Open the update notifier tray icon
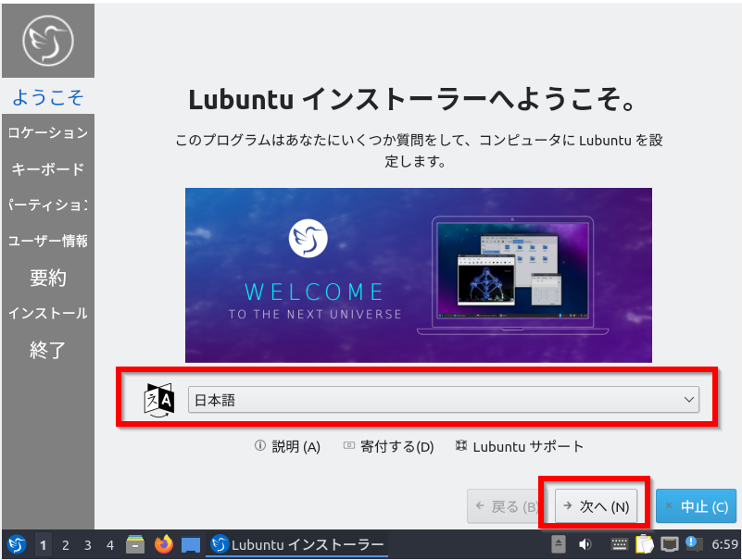This screenshot has height=560, width=742. pos(694,544)
